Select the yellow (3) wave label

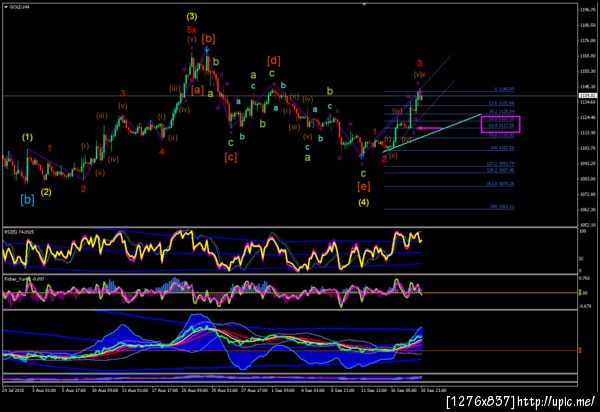pyautogui.click(x=192, y=16)
